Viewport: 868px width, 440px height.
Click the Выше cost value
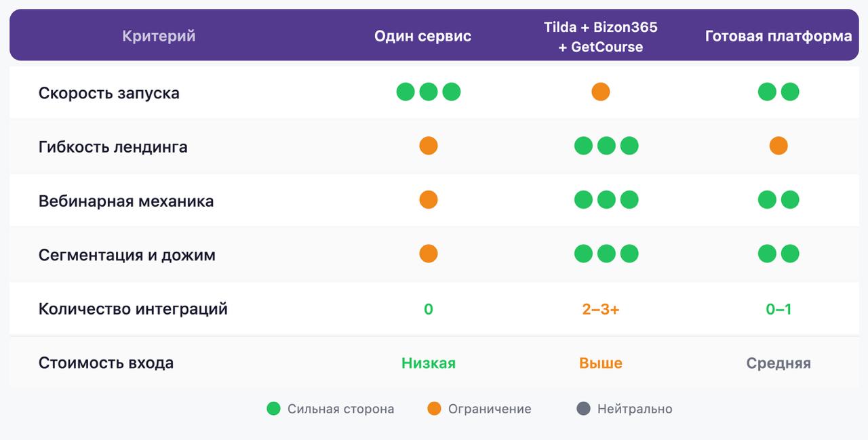click(x=601, y=363)
